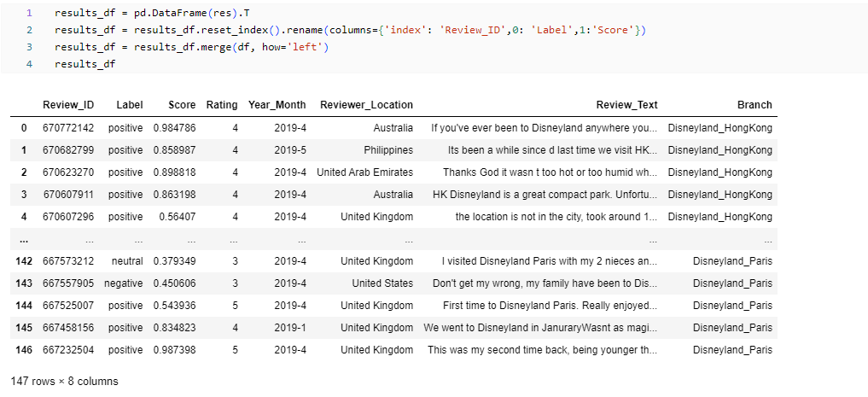Click Disneyland_Paris branch in row 146

[x=732, y=349]
